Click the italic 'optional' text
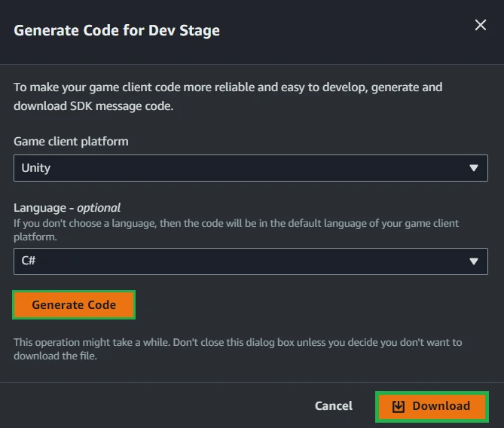The image size is (504, 428). (99, 207)
